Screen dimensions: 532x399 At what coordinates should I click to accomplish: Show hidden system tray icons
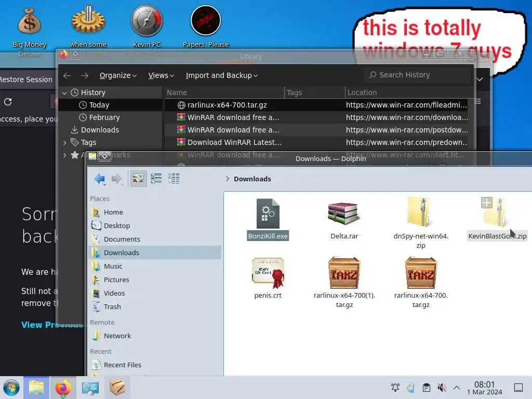(457, 388)
